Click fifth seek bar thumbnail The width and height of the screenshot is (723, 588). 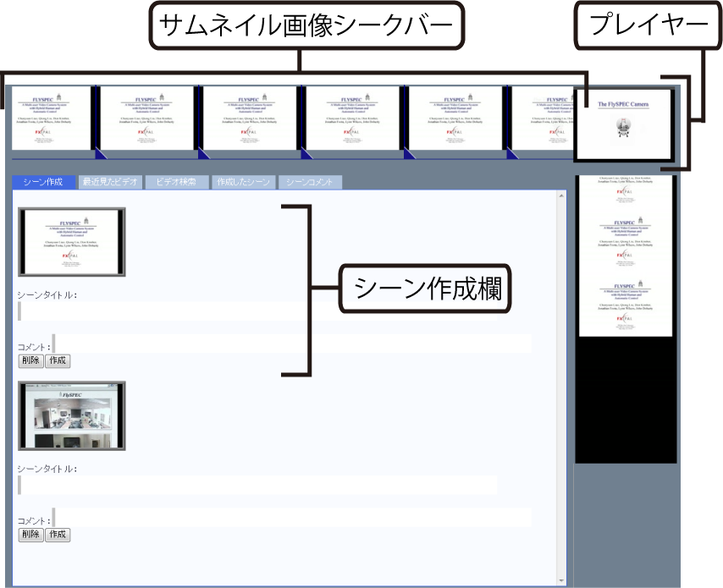click(455, 118)
